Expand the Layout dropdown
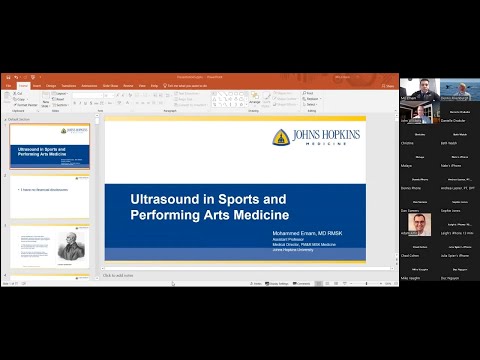This screenshot has height=360, width=480. click(60, 94)
